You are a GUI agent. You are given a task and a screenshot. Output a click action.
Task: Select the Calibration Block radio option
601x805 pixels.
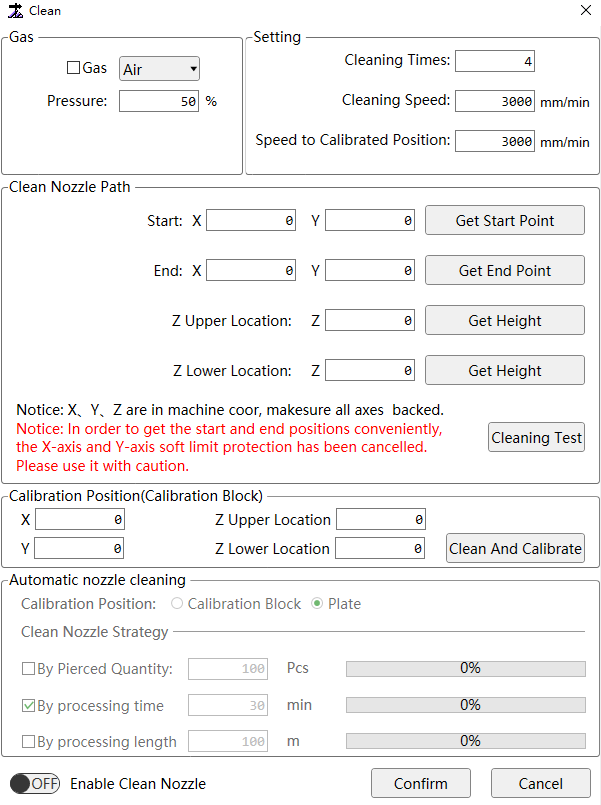click(177, 603)
